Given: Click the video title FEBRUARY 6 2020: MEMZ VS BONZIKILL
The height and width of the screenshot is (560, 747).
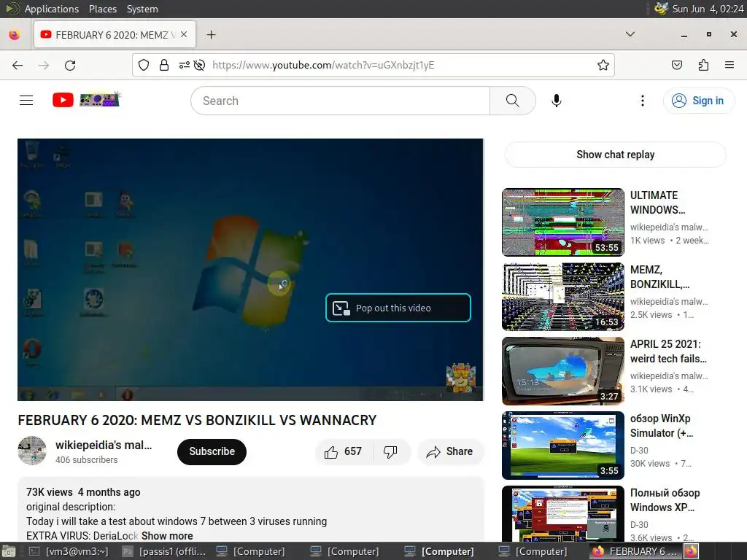Looking at the screenshot, I should tap(197, 420).
